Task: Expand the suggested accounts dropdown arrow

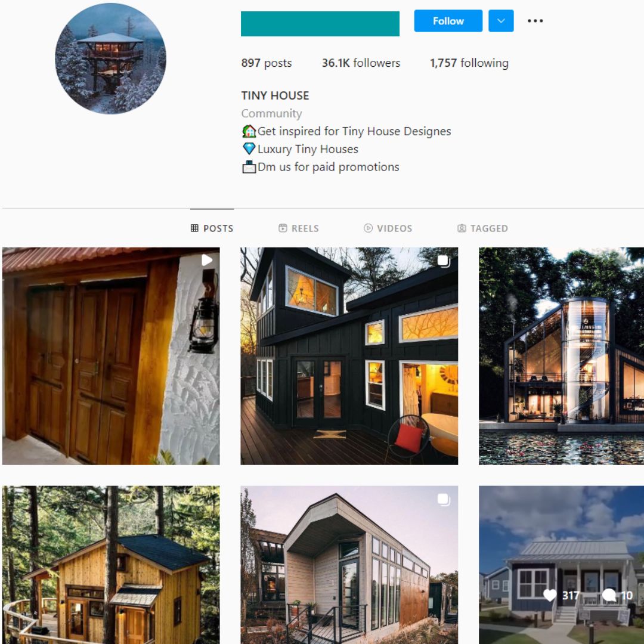Action: coord(501,20)
